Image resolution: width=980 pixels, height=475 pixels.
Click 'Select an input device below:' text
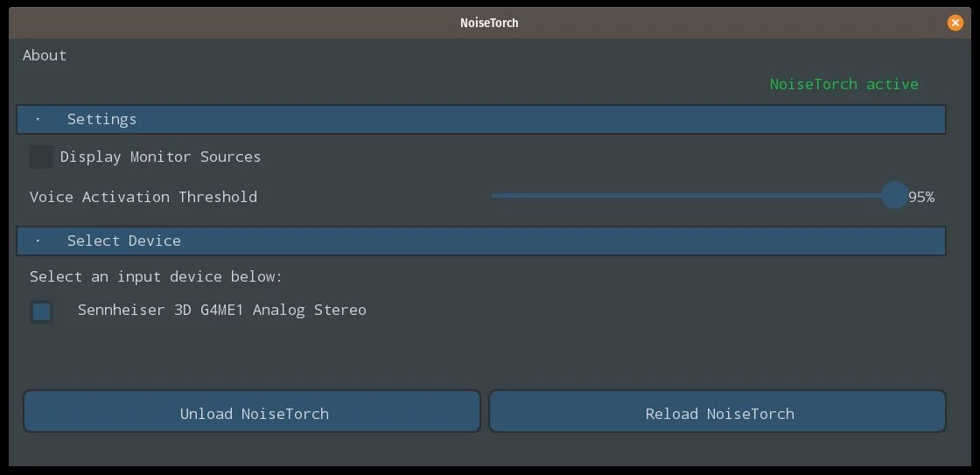click(157, 277)
